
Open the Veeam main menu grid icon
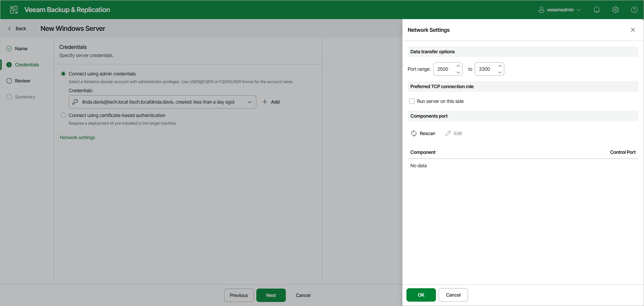tap(14, 10)
